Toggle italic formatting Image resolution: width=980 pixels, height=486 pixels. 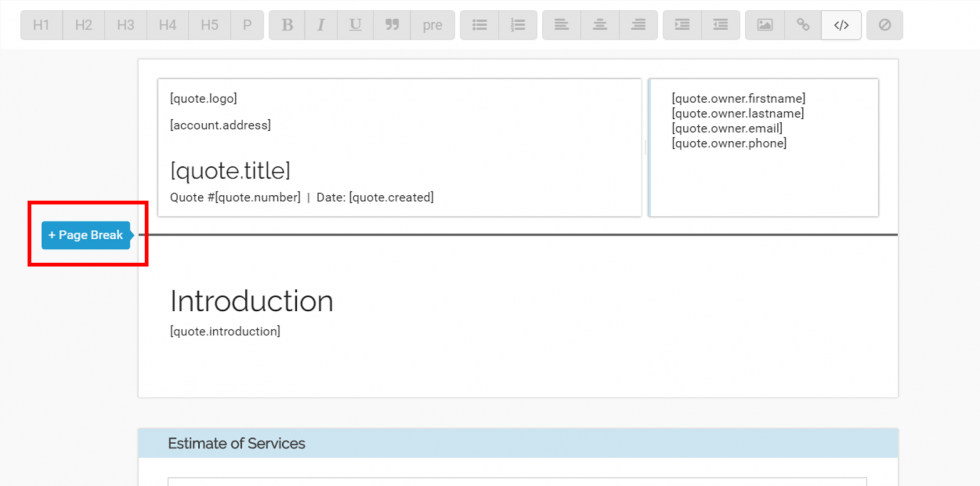321,25
